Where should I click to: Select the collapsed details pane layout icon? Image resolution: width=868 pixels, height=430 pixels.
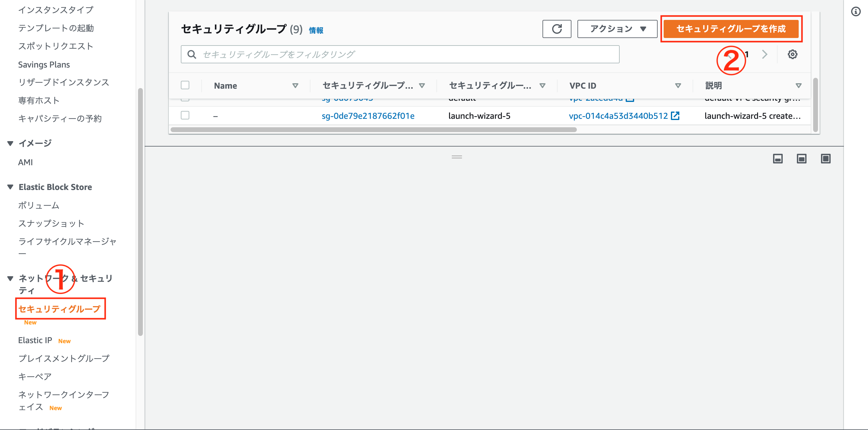[778, 159]
